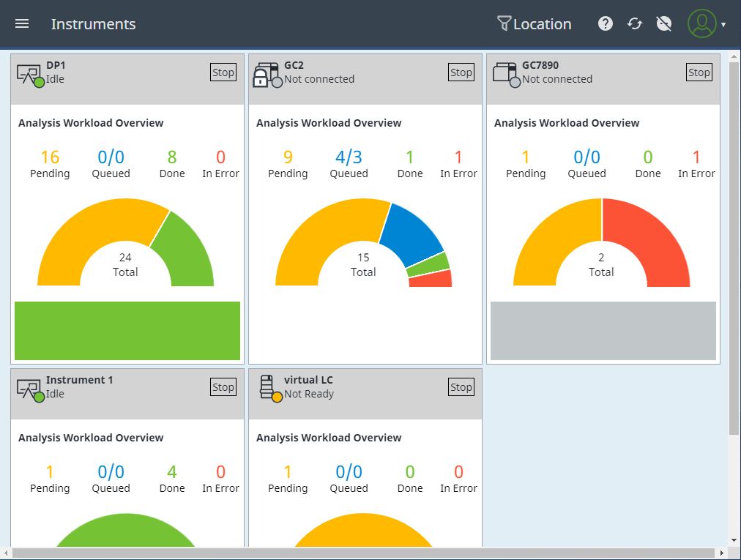Click DP1 done count 8

(172, 157)
